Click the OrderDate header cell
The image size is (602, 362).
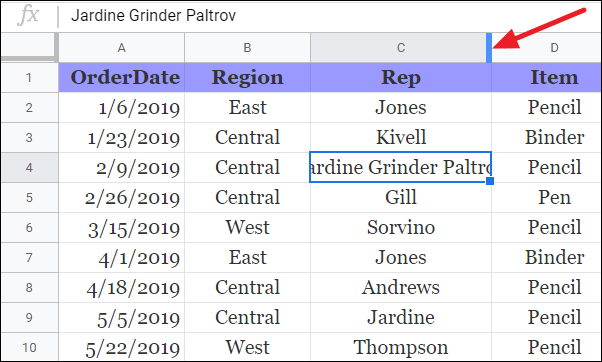tap(121, 78)
